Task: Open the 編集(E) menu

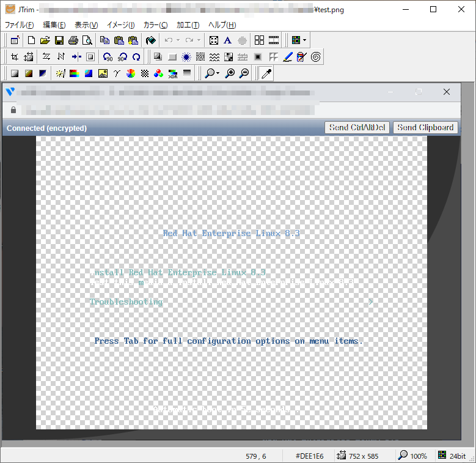Action: (54, 25)
